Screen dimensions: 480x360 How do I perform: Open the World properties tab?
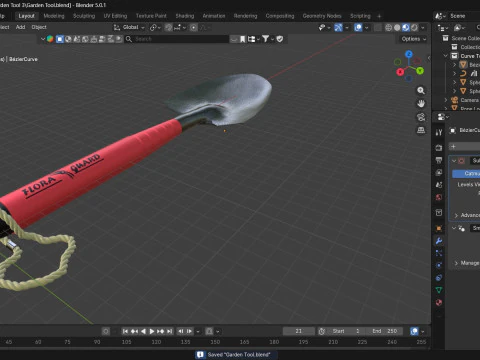439,197
